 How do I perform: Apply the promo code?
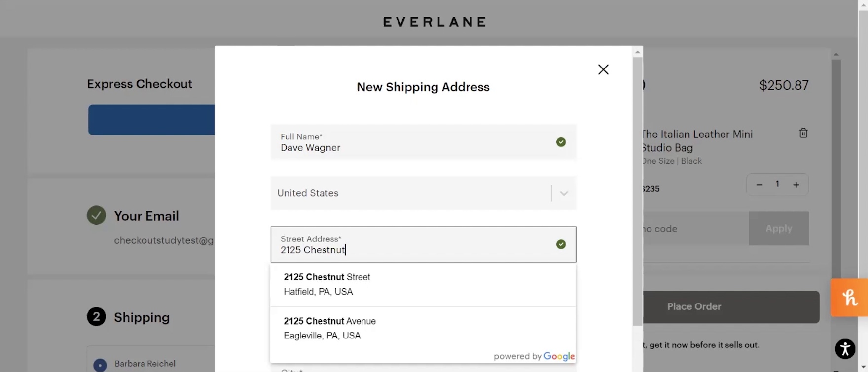pos(778,229)
